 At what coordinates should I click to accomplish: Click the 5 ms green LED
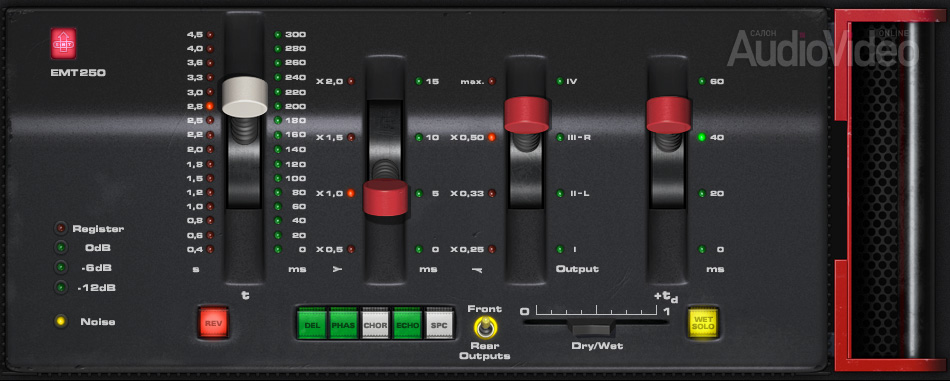tap(419, 194)
